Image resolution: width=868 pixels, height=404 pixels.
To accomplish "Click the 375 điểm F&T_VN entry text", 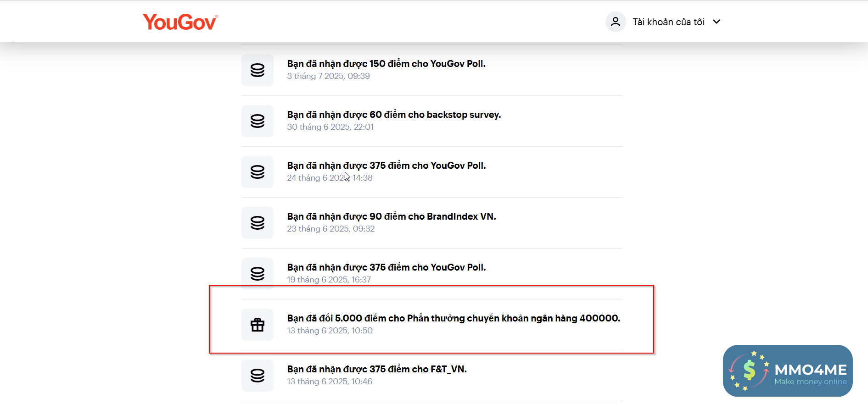I will tap(377, 369).
